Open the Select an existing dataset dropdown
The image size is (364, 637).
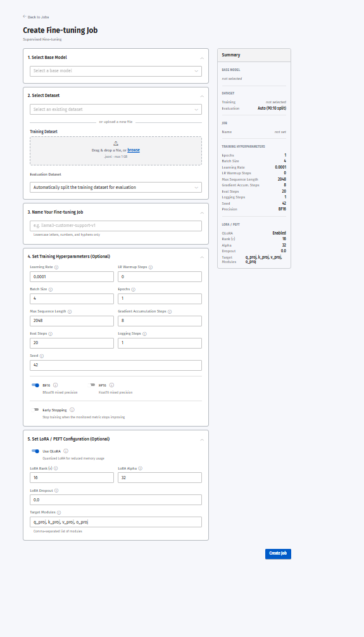click(116, 109)
